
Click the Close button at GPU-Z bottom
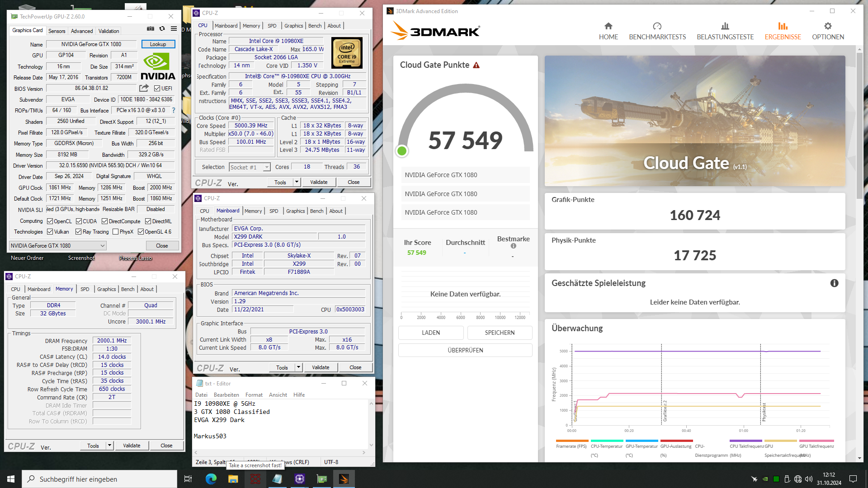[162, 246]
